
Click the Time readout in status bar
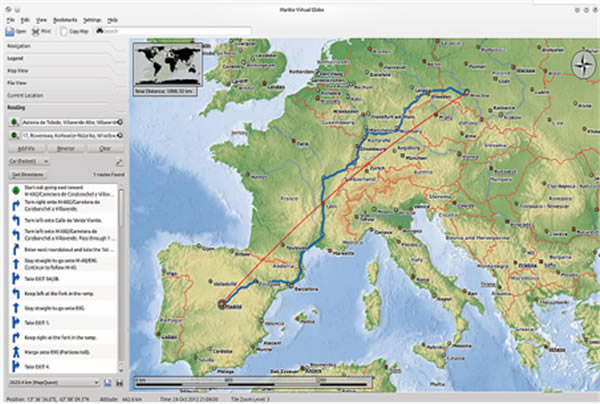point(188,399)
